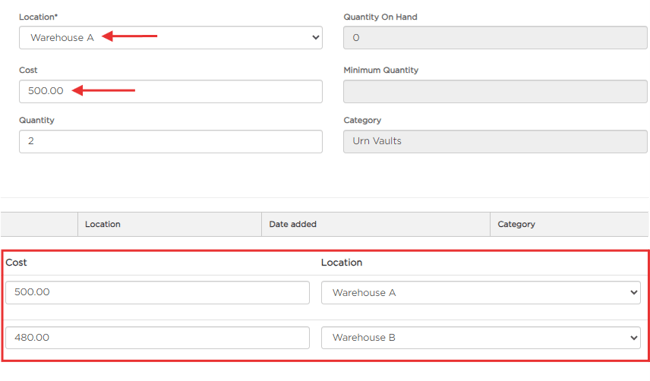Click the Quantity On Hand label

[380, 17]
